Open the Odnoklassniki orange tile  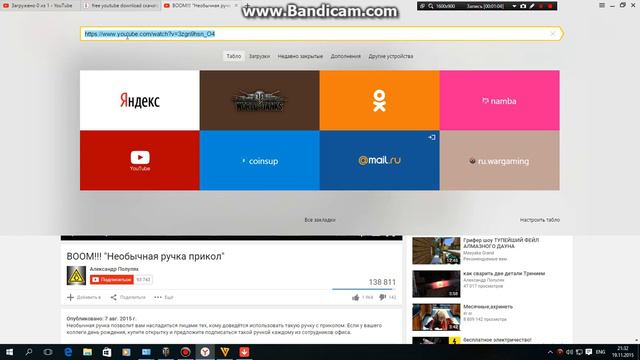click(380, 100)
